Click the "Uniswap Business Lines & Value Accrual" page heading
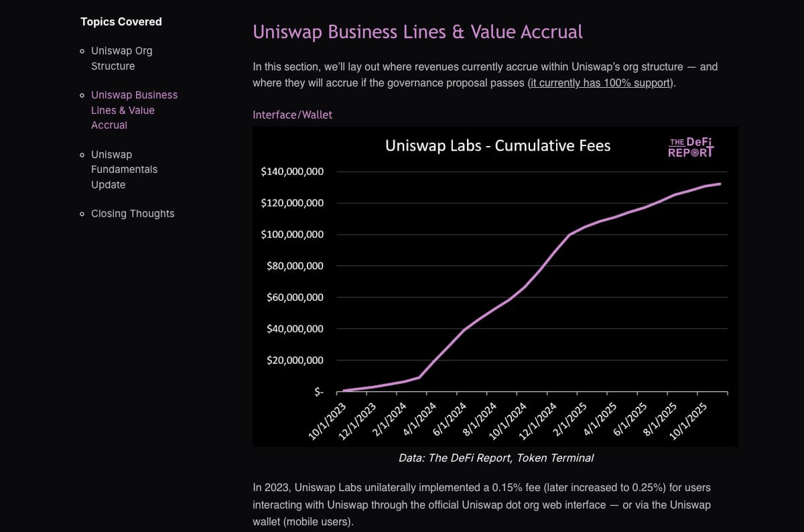This screenshot has height=532, width=804. 417,31
